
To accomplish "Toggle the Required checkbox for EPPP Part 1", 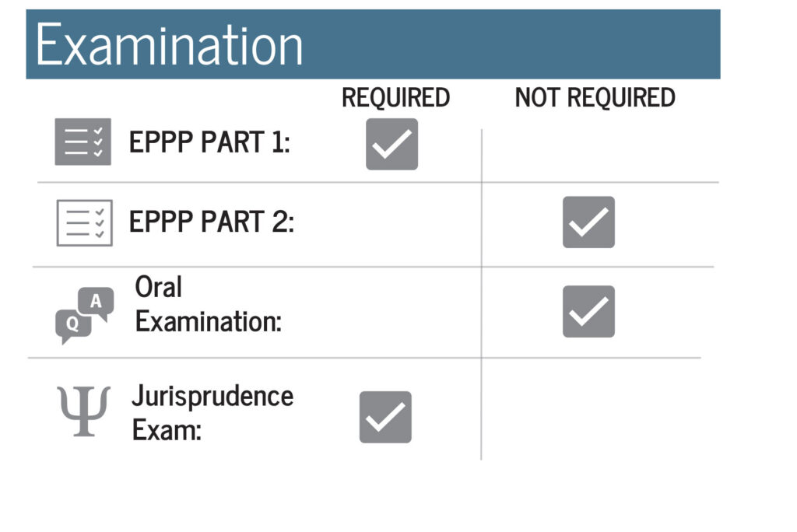I will click(x=391, y=144).
